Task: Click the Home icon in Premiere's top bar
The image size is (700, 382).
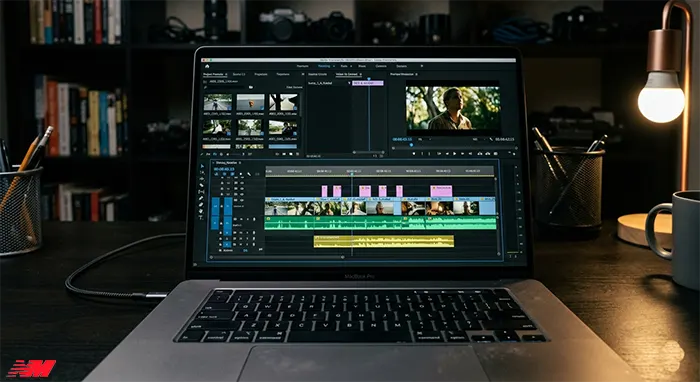Action: click(x=207, y=66)
